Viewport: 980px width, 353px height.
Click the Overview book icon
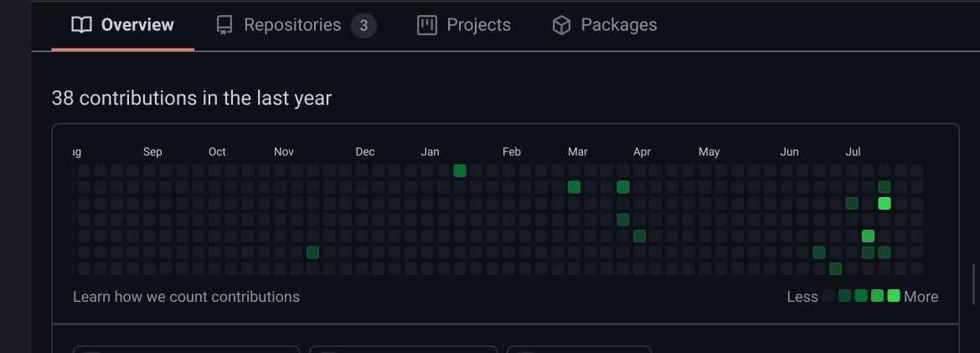click(x=81, y=25)
